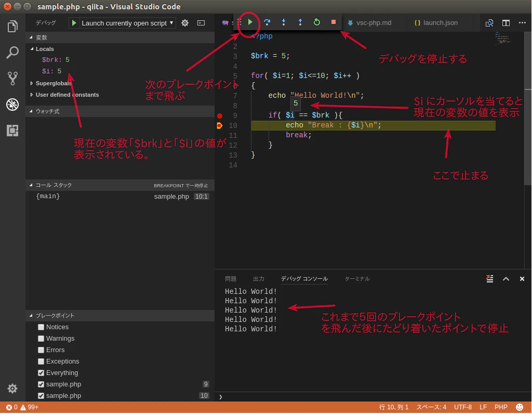Uncheck the Everything breakpoint checkbox
This screenshot has width=532, height=414.
[x=41, y=373]
